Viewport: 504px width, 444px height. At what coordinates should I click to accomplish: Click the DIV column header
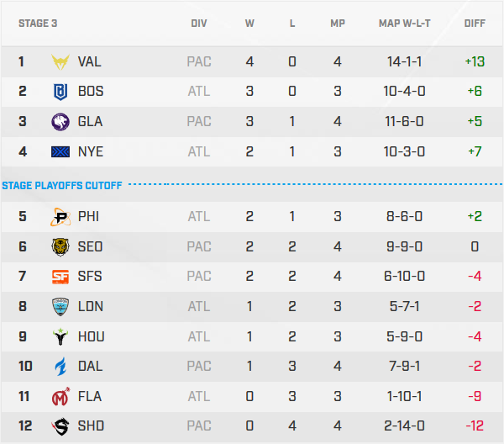pyautogui.click(x=199, y=24)
